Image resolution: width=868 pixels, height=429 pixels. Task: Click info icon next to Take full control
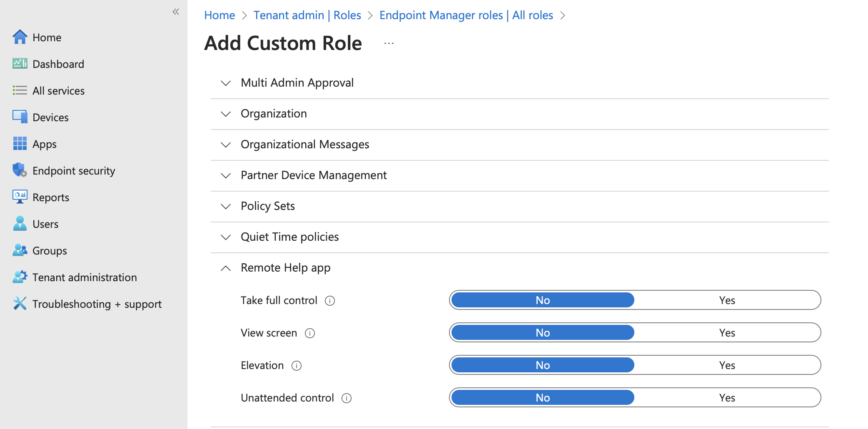[x=330, y=301]
